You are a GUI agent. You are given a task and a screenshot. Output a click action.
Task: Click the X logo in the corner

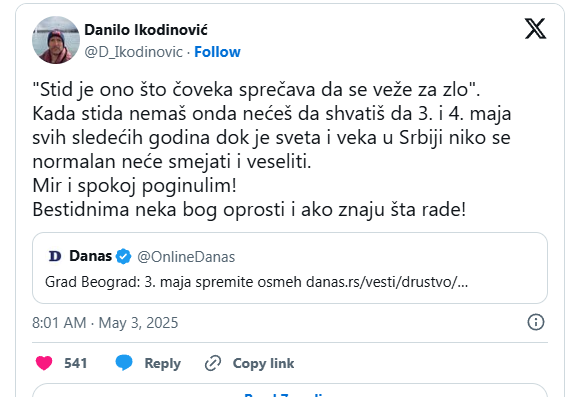pyautogui.click(x=535, y=29)
